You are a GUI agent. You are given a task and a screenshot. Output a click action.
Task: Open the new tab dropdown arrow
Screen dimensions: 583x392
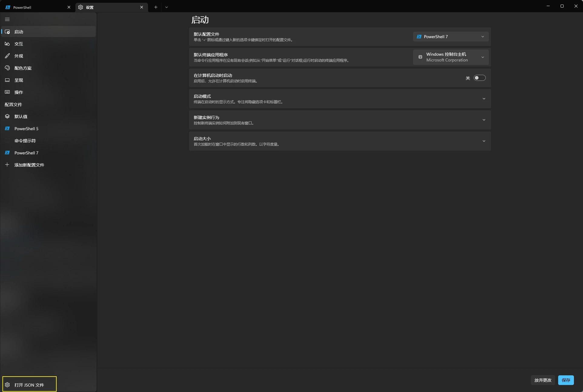pyautogui.click(x=167, y=7)
